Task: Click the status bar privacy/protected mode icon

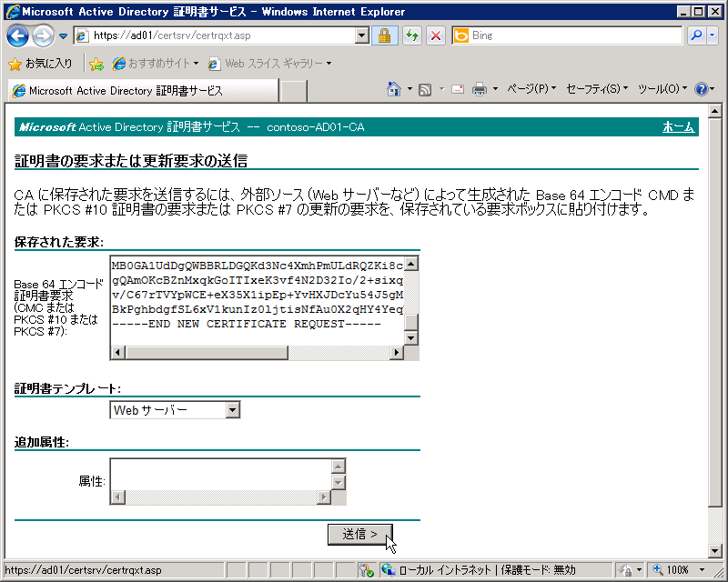Action: click(x=626, y=570)
